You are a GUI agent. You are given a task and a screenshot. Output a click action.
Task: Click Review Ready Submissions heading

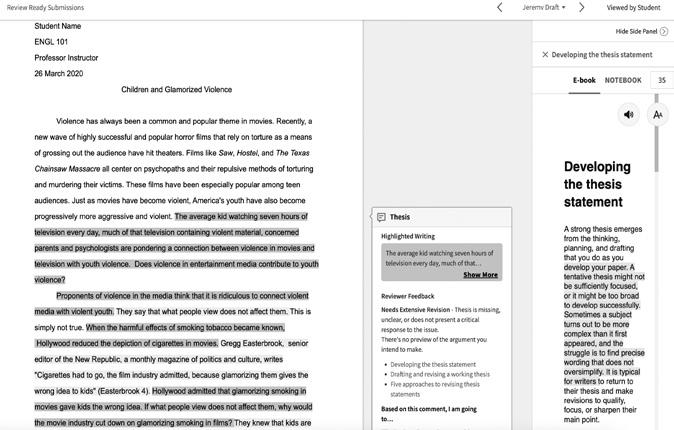[x=45, y=7]
